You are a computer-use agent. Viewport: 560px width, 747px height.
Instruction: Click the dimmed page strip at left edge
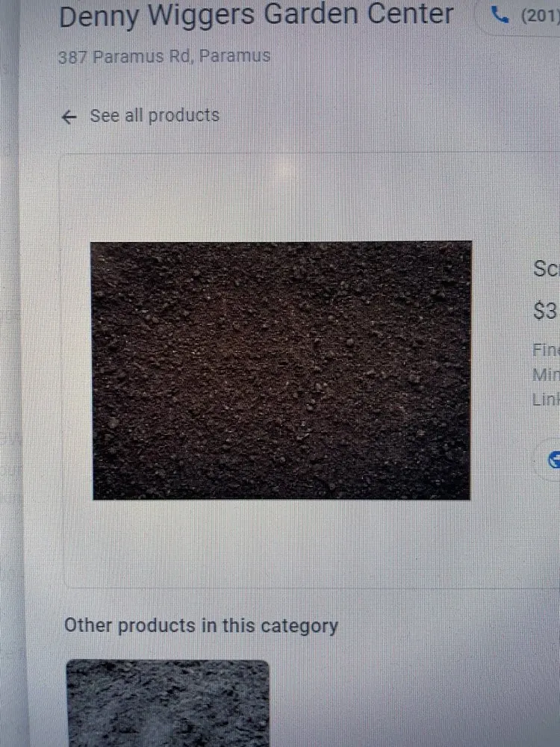coord(10,373)
